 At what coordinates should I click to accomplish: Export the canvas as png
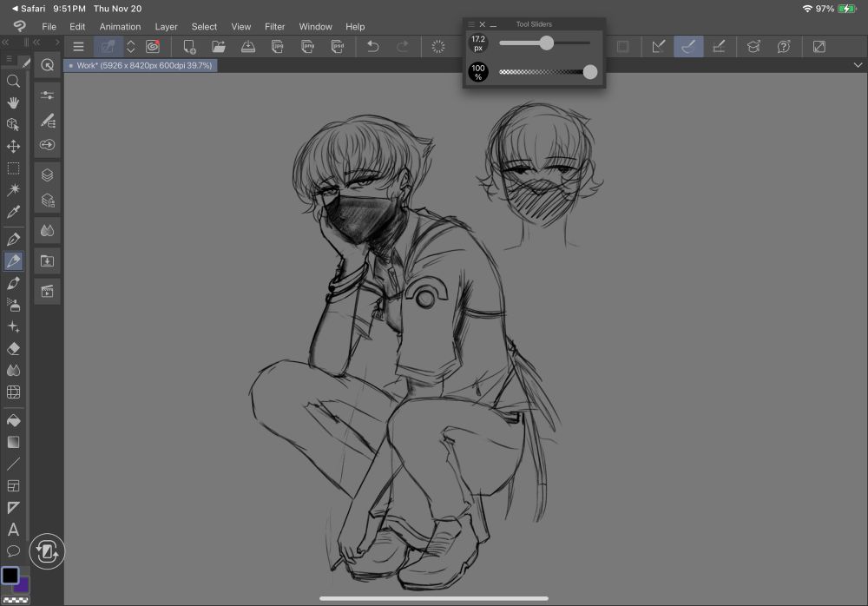click(x=308, y=47)
